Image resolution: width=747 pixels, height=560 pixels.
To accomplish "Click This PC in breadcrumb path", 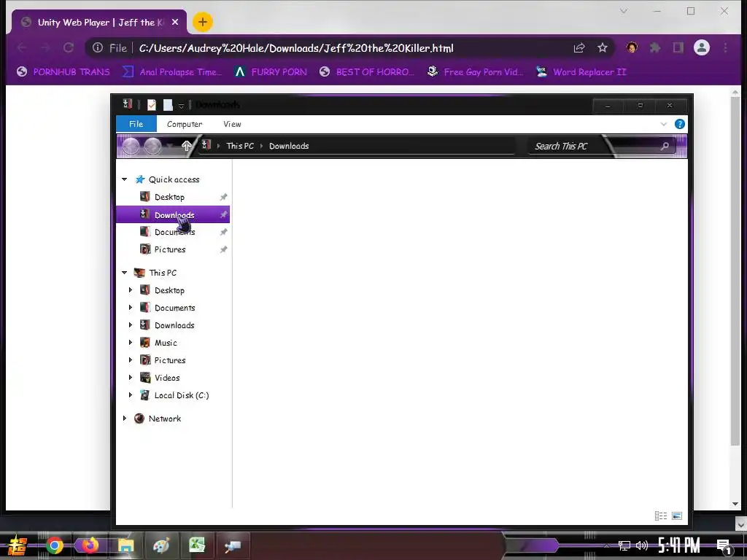I will click(239, 146).
